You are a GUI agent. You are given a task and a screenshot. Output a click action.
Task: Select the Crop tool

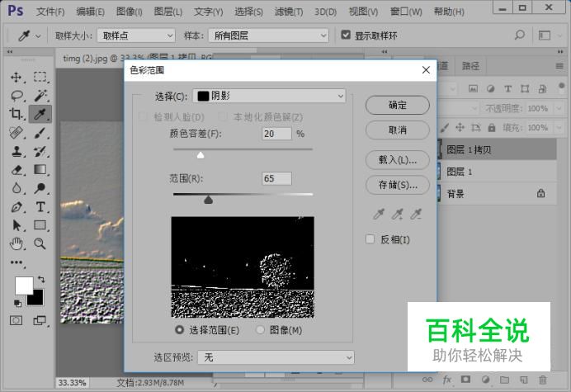pyautogui.click(x=17, y=114)
